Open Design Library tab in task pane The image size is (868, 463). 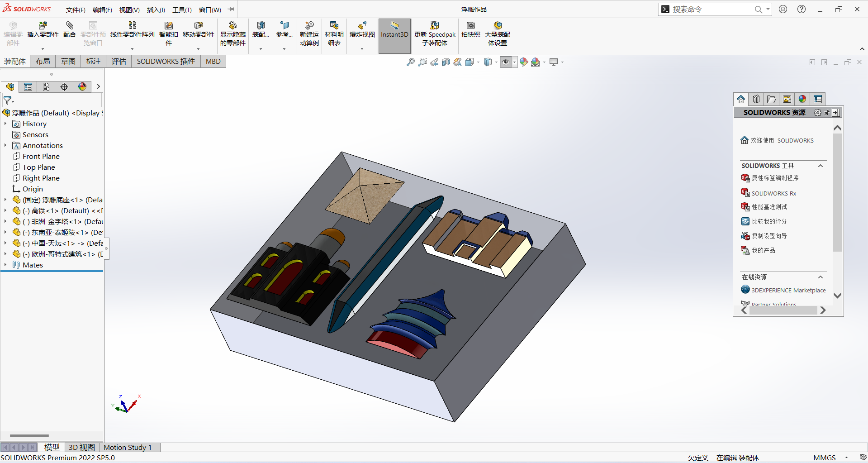[x=756, y=99]
